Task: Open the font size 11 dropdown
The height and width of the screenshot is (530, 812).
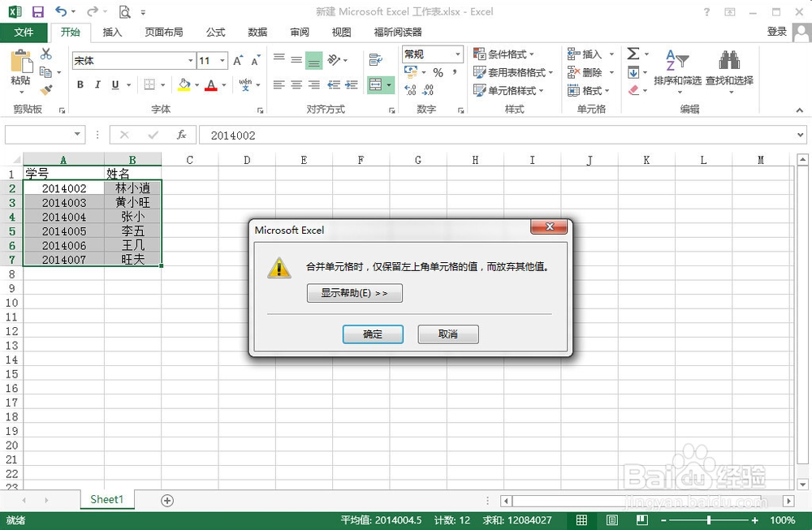Action: pos(222,61)
